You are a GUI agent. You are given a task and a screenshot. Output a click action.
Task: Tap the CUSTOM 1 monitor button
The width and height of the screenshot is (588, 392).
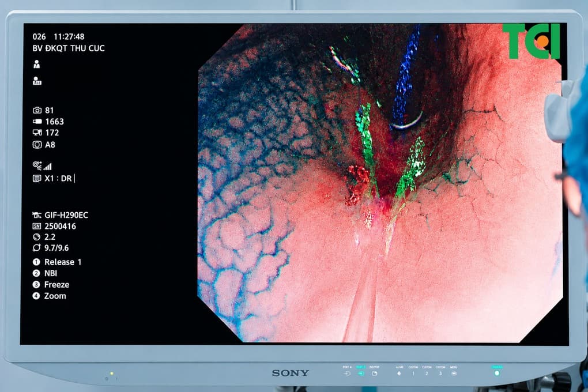pyautogui.click(x=413, y=374)
